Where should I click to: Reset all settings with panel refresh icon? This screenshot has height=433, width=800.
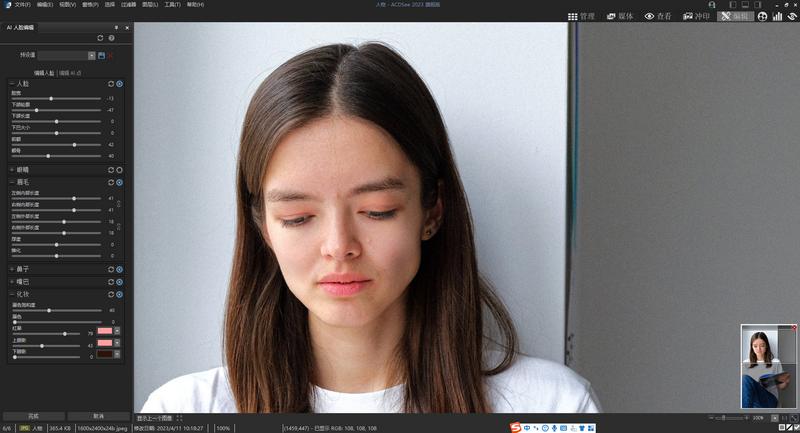(100, 38)
